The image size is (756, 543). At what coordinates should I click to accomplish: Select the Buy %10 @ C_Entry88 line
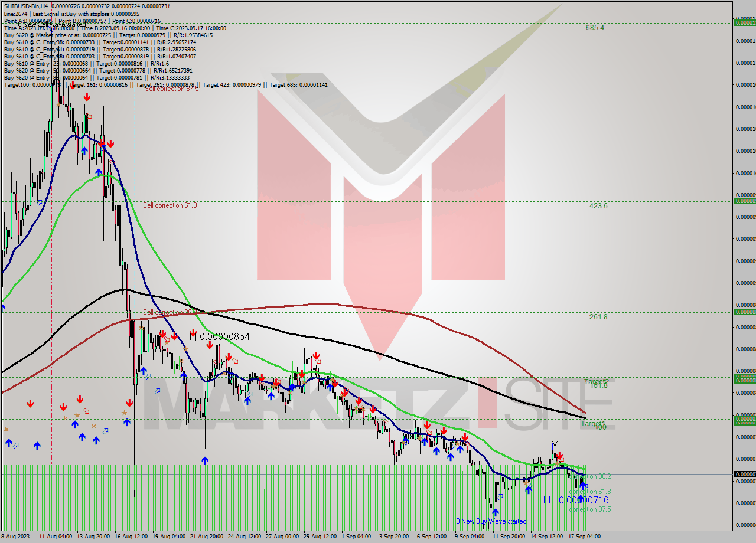point(100,56)
